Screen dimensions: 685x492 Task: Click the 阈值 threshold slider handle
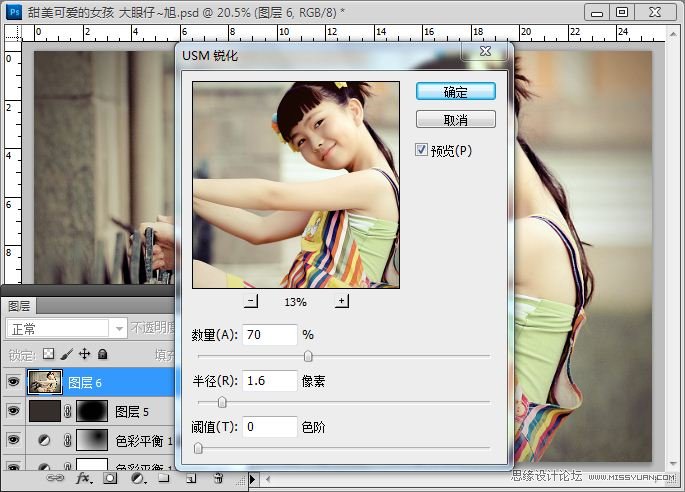tap(198, 448)
